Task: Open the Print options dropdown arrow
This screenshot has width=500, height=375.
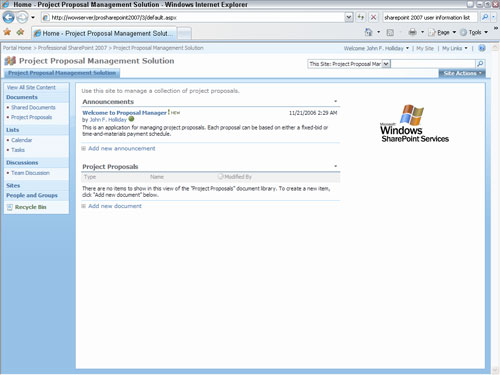Action: click(422, 32)
